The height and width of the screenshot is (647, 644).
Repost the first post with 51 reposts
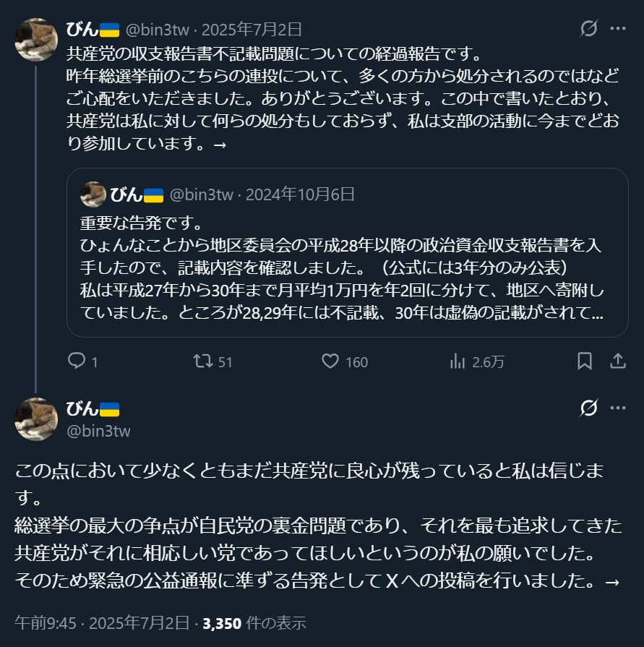point(204,361)
